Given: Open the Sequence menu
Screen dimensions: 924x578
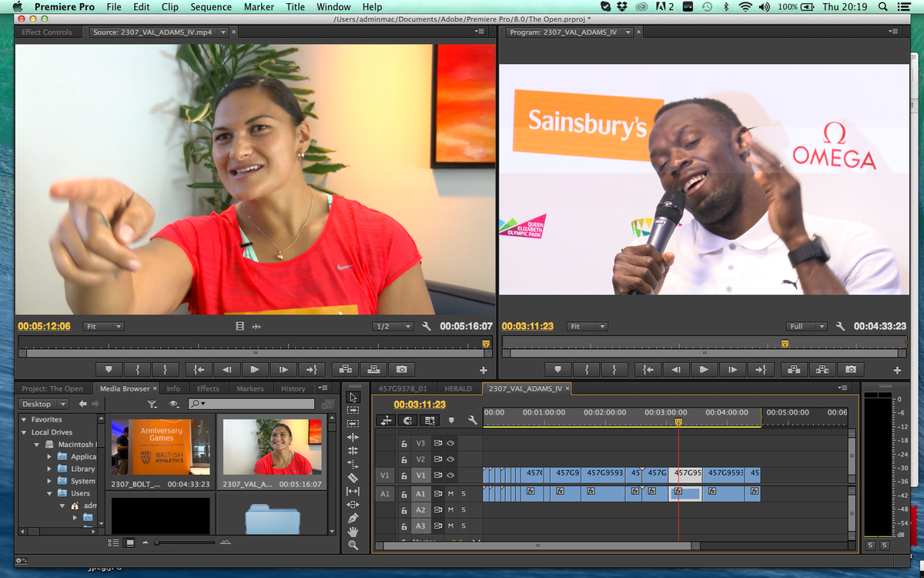Looking at the screenshot, I should [x=211, y=7].
